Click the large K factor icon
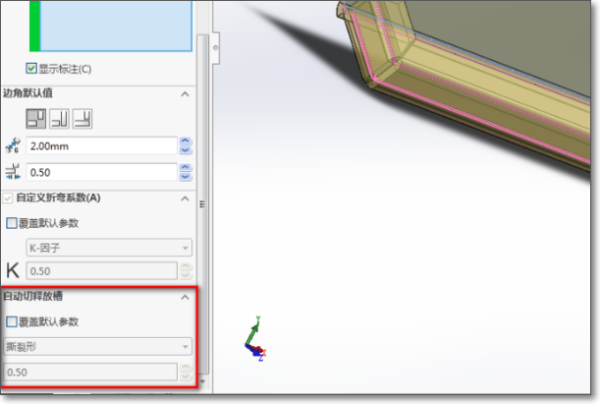This screenshot has height=404, width=600. pyautogui.click(x=13, y=270)
